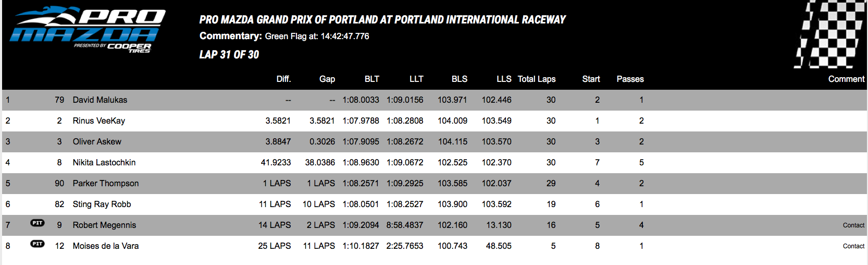Select the BLT column header
868x265 pixels.
(372, 79)
